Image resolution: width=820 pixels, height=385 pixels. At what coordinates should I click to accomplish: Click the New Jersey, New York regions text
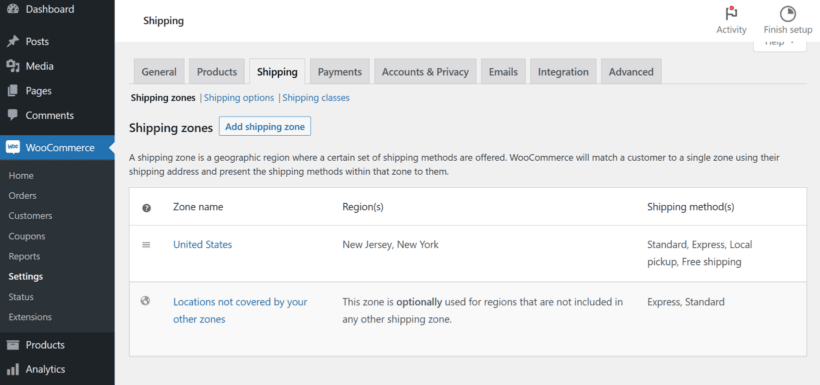391,244
